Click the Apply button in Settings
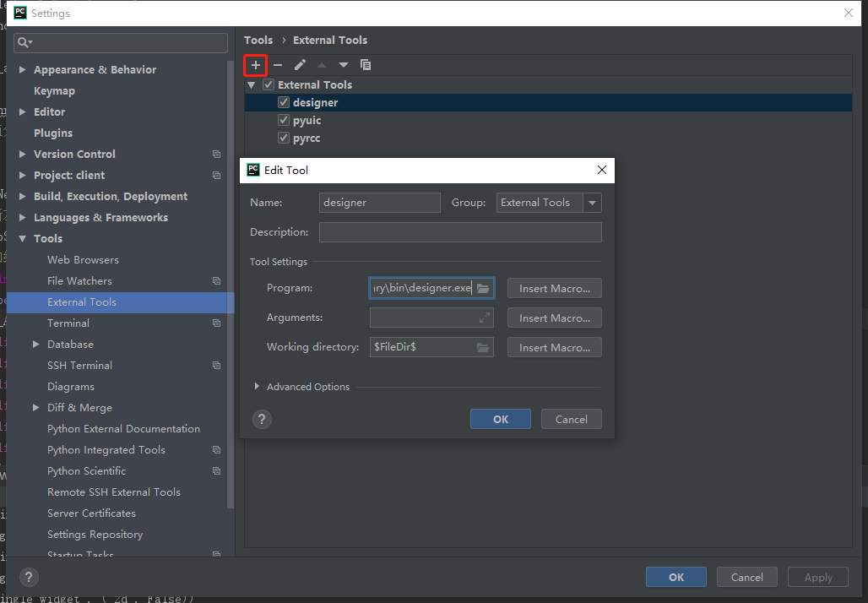 click(x=818, y=577)
